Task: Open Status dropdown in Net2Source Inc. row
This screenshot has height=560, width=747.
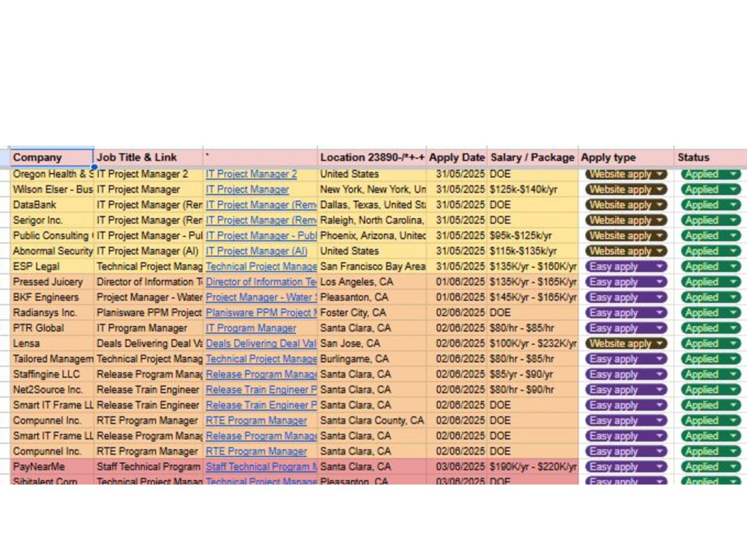Action: click(711, 390)
